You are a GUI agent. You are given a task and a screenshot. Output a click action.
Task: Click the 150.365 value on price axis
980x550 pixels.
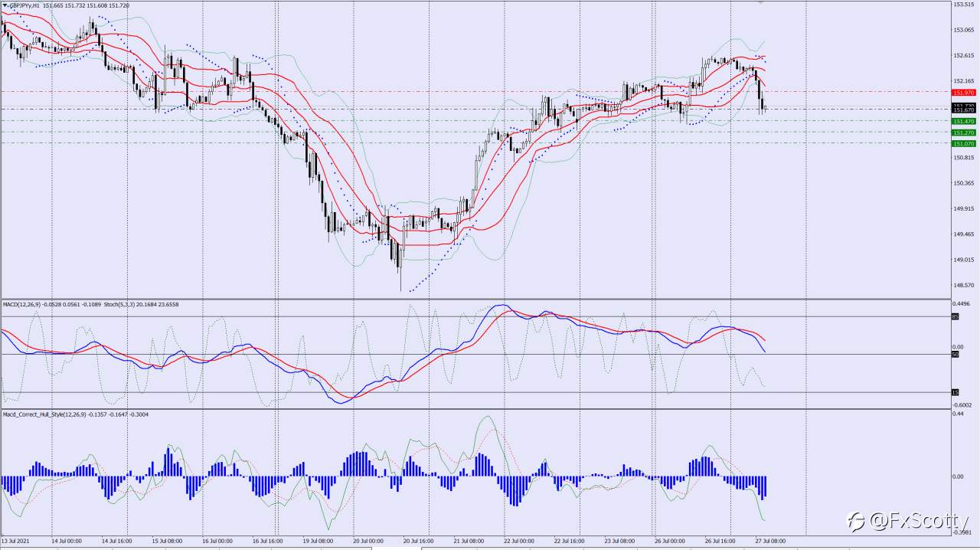[x=964, y=183]
